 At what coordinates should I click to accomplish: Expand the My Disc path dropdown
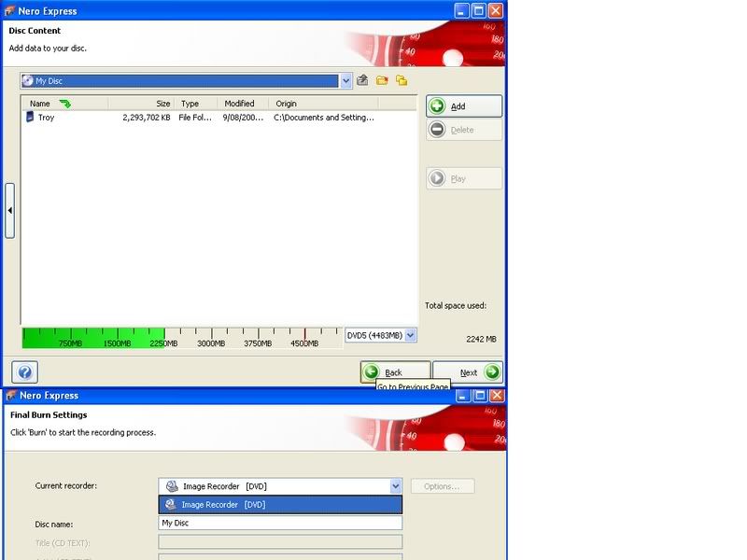pos(346,81)
